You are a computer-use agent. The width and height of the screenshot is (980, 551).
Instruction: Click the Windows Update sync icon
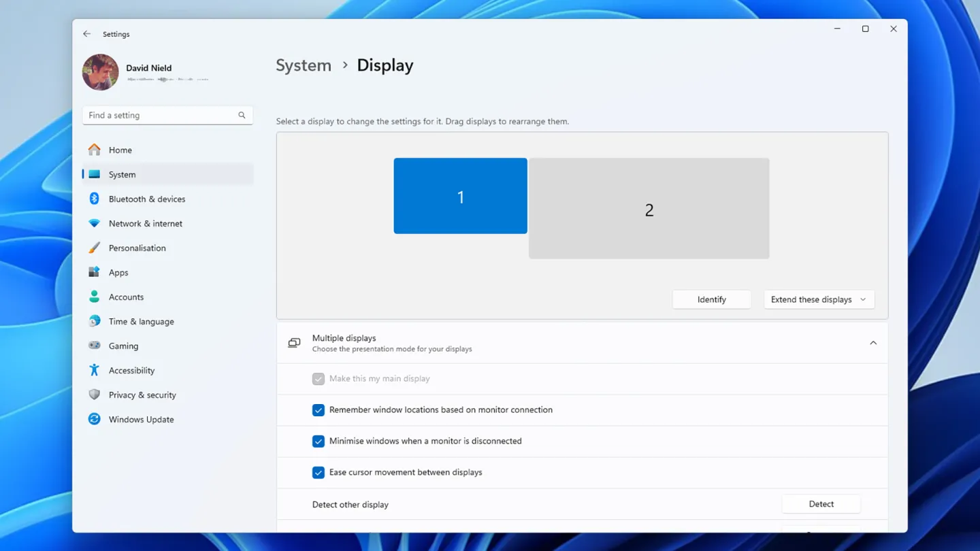[94, 419]
